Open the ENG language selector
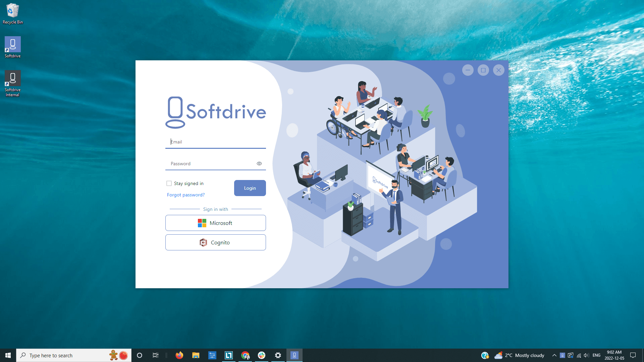The width and height of the screenshot is (644, 362). click(x=596, y=355)
